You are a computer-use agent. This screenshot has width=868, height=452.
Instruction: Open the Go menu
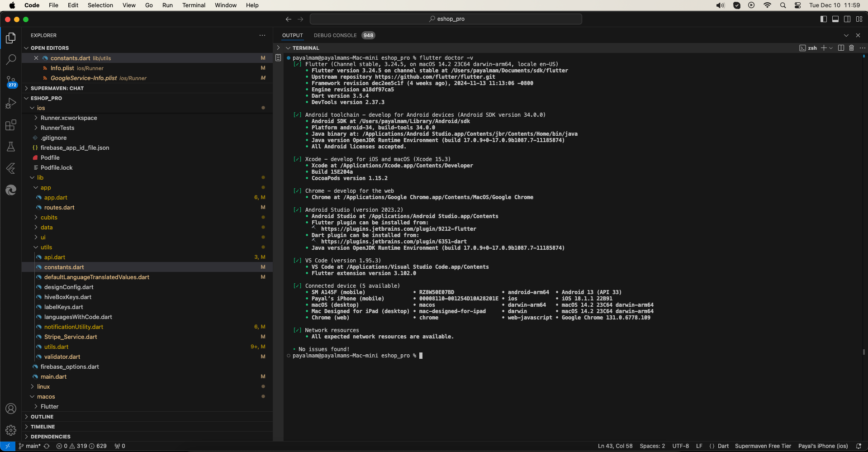pyautogui.click(x=149, y=5)
